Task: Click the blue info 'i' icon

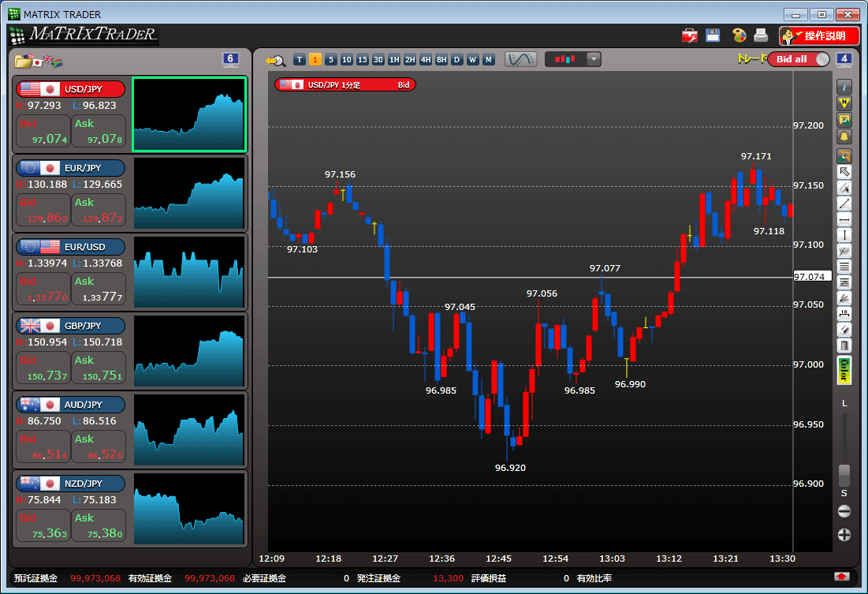Action: tap(844, 87)
